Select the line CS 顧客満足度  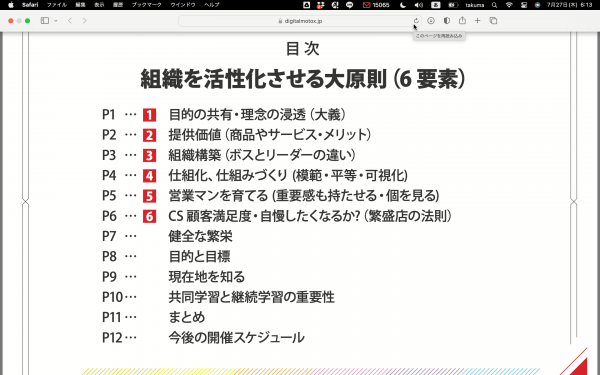[x=310, y=216]
